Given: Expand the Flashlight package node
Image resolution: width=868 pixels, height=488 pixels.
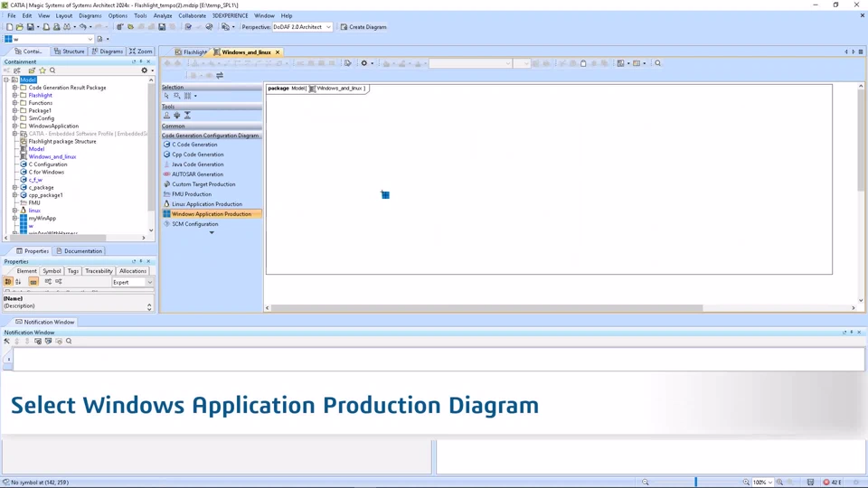Looking at the screenshot, I should 15,95.
